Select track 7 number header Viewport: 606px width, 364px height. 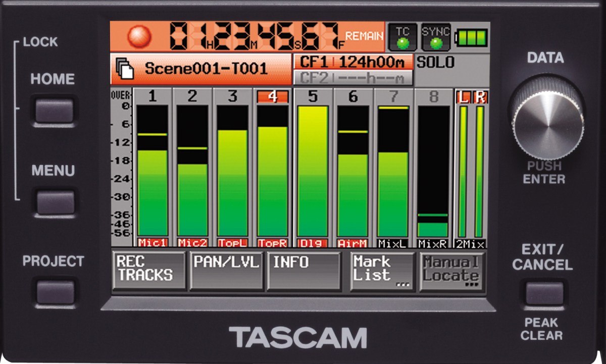pos(393,96)
